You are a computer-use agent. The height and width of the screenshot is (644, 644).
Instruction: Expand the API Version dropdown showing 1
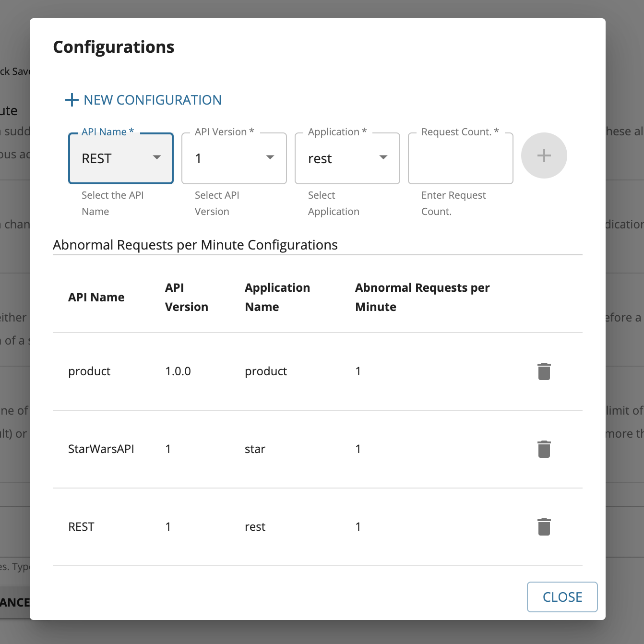point(234,158)
